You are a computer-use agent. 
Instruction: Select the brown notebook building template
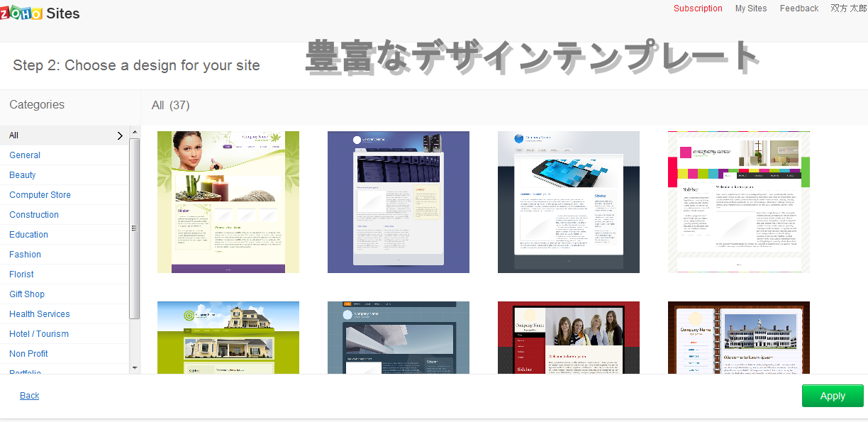coord(739,338)
